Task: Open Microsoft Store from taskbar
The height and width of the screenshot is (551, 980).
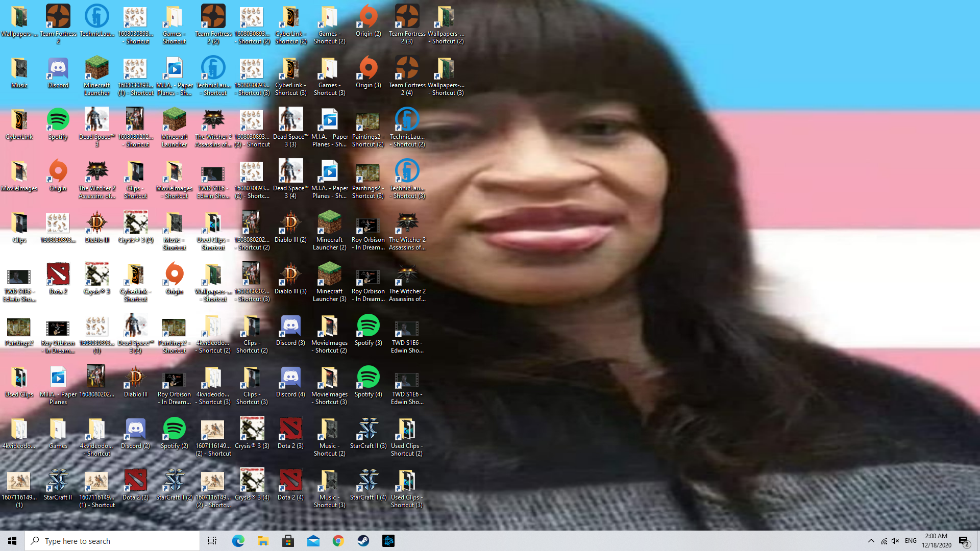Action: click(x=288, y=541)
